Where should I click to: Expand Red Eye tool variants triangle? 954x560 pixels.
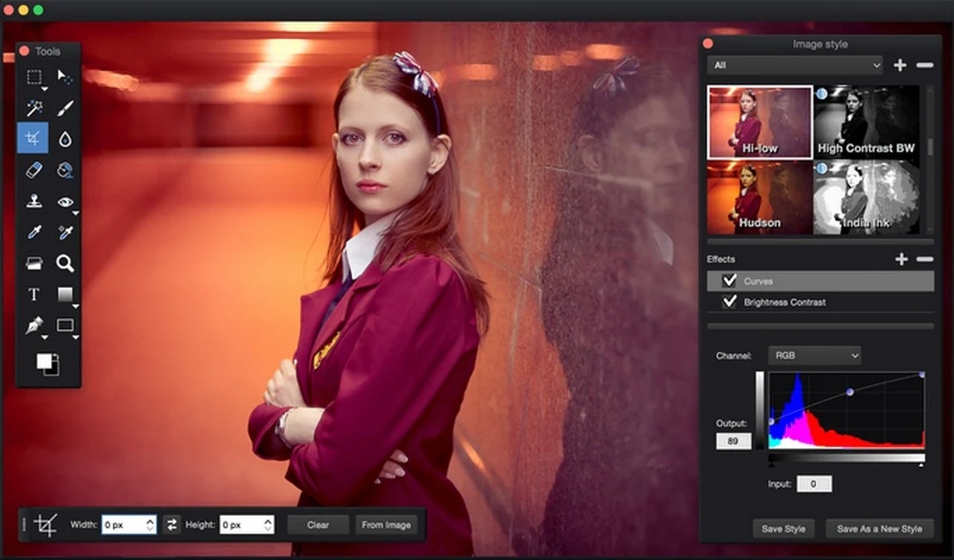[76, 214]
